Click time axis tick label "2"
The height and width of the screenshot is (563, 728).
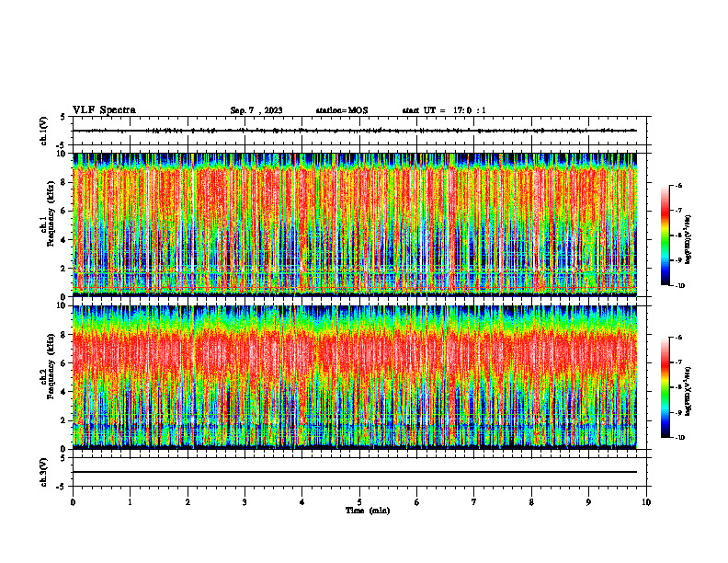tap(188, 502)
